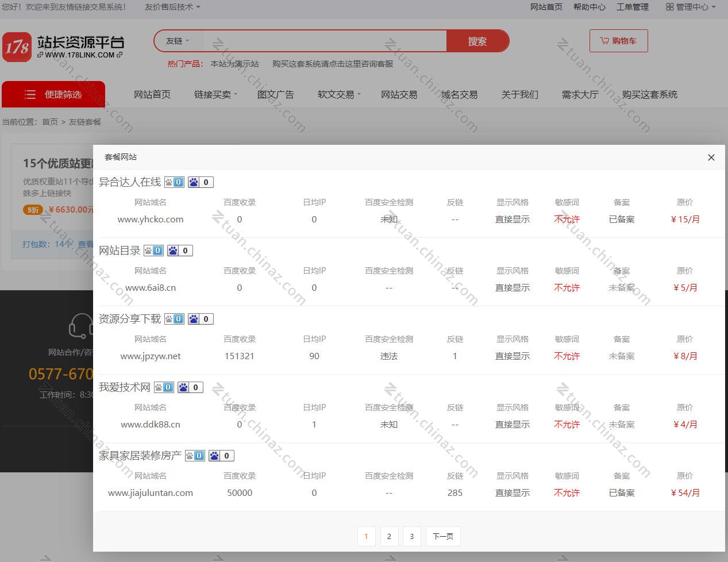Click the domain www.jiajuluntan.com

coord(151,492)
